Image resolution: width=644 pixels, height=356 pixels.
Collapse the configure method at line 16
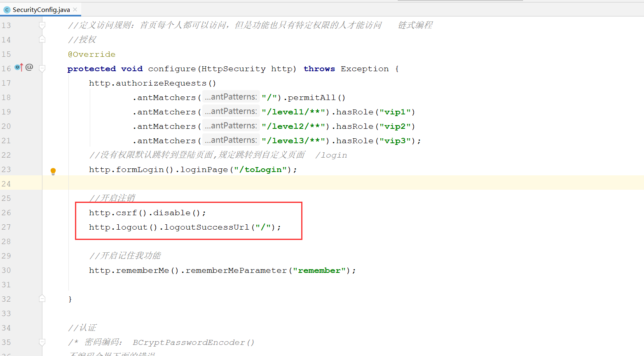pos(42,68)
